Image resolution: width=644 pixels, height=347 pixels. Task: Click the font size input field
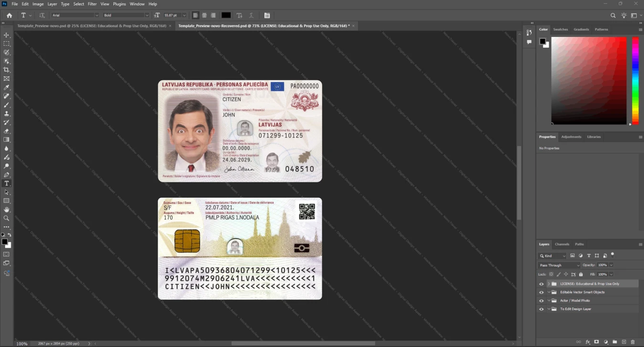172,15
